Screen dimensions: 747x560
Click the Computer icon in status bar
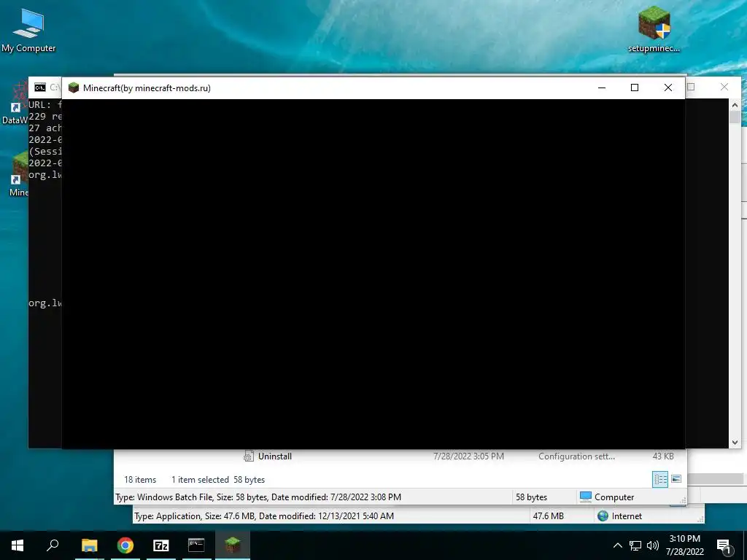click(x=586, y=497)
